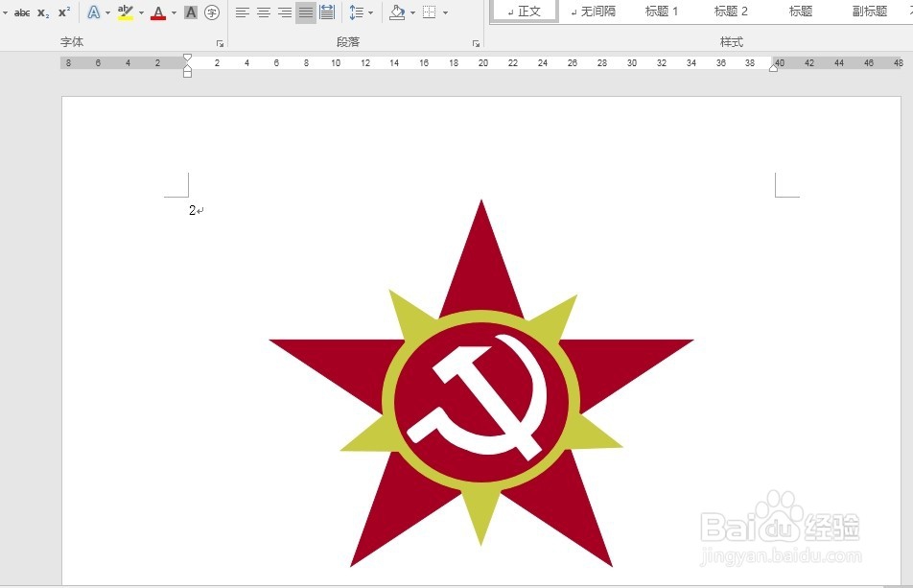Align paragraph text to the right
913x588 pixels.
click(285, 12)
